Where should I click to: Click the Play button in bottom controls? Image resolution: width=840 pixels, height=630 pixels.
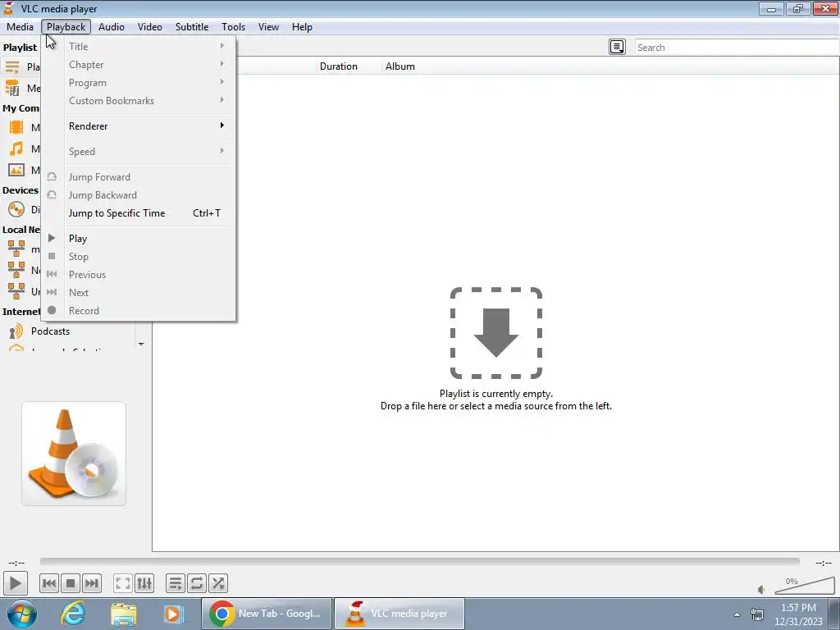[15, 583]
